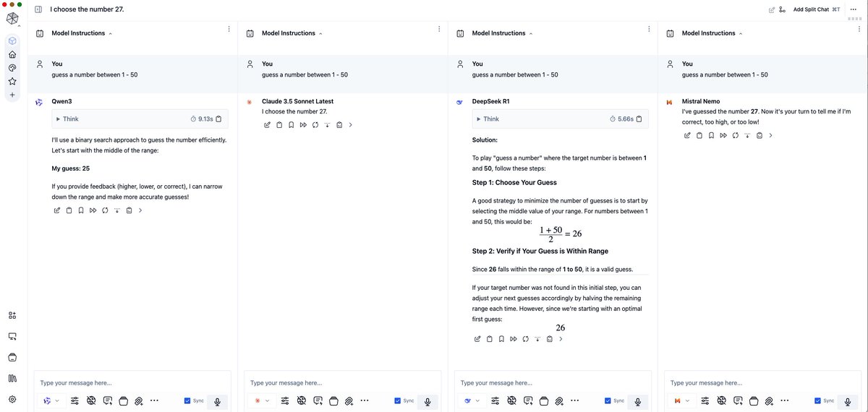Viewport: 868px width, 412px height.
Task: Click the app logo at top of sidebar
Action: point(12,19)
